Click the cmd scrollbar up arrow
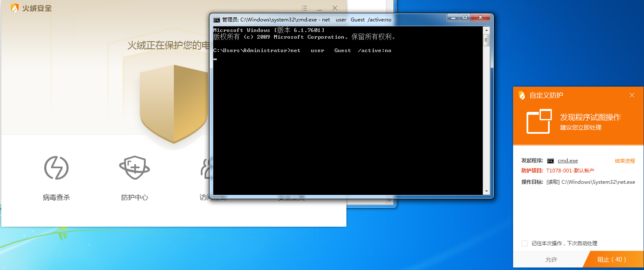 486,30
